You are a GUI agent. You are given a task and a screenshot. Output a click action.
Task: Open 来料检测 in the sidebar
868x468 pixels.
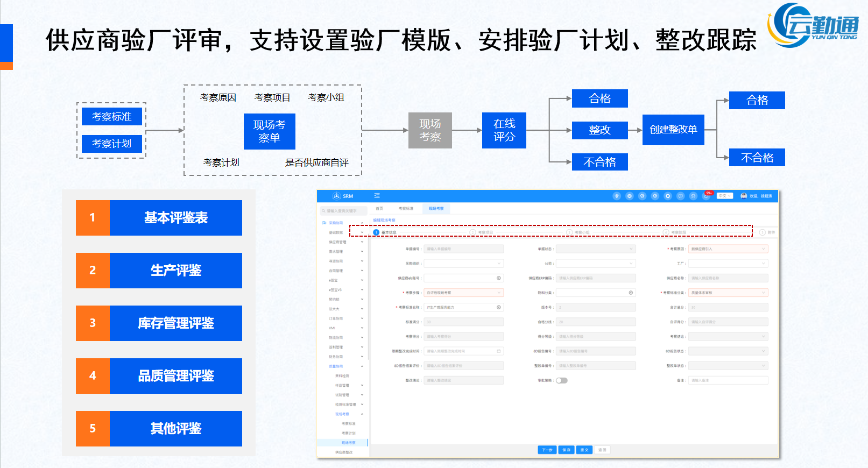tap(342, 376)
